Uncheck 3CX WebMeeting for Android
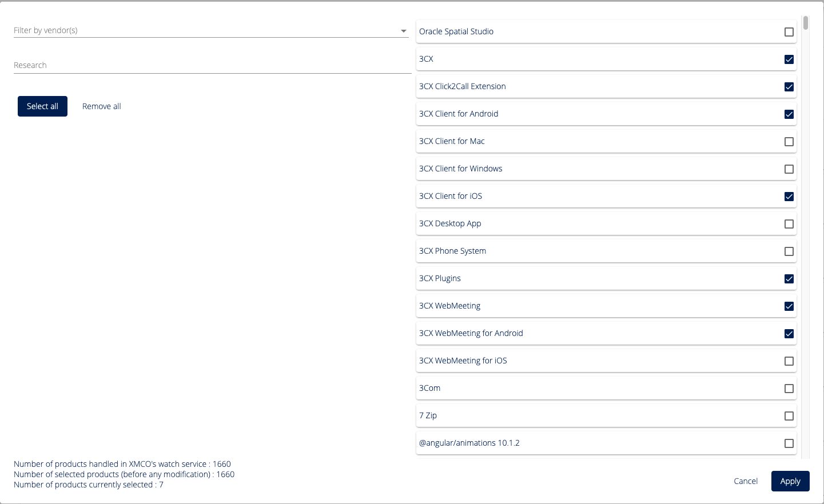The width and height of the screenshot is (824, 504). pos(789,334)
